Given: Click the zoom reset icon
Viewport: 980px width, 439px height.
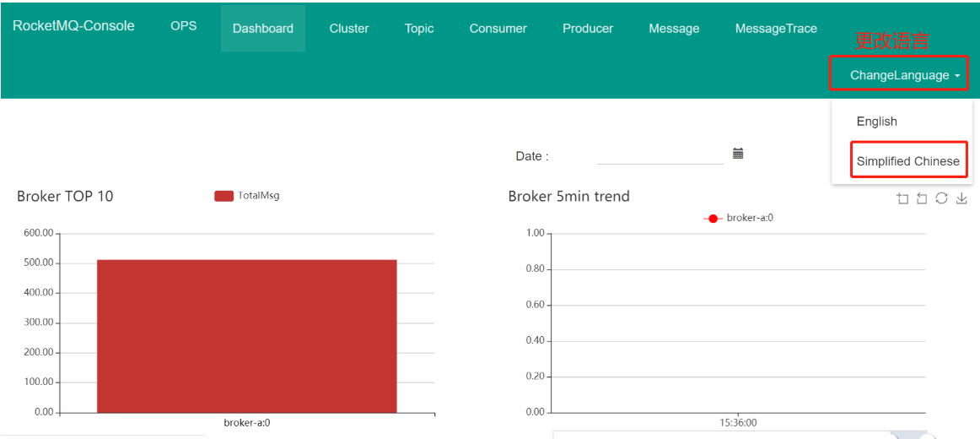Looking at the screenshot, I should (x=921, y=198).
